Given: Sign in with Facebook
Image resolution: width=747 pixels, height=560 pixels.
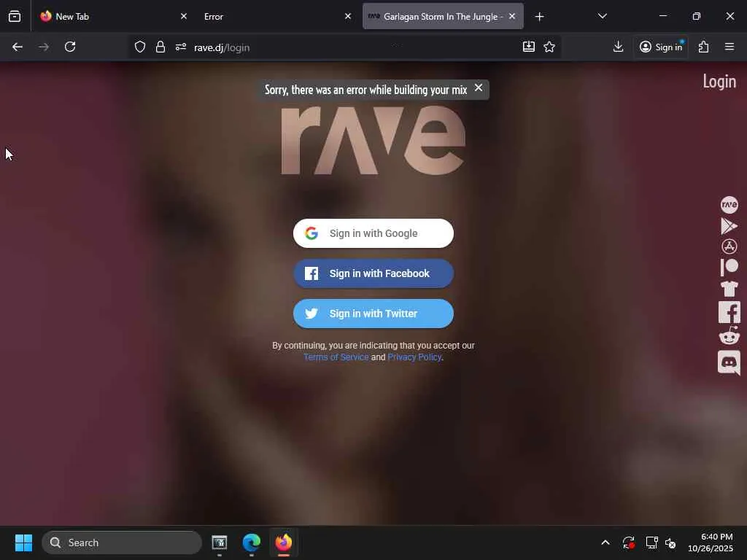Looking at the screenshot, I should click(x=373, y=273).
